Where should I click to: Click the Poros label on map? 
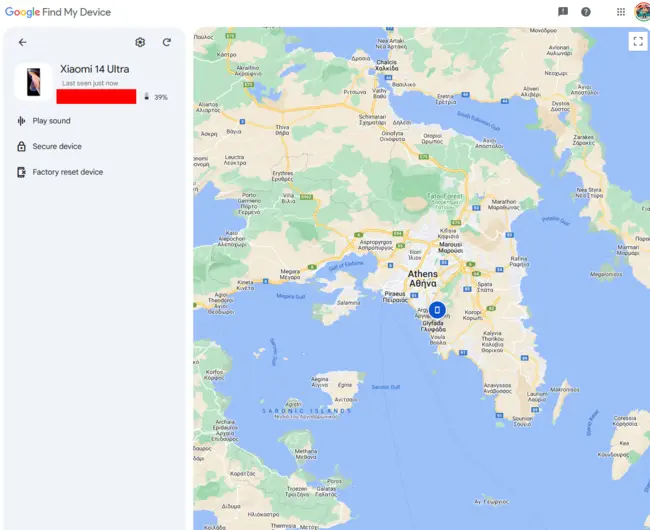click(334, 482)
